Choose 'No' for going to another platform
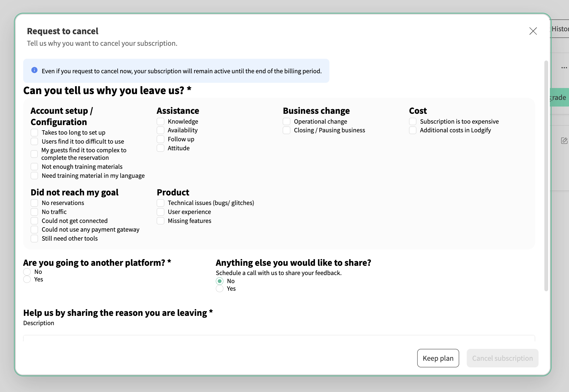Screen dimensions: 569x392 click(27, 272)
